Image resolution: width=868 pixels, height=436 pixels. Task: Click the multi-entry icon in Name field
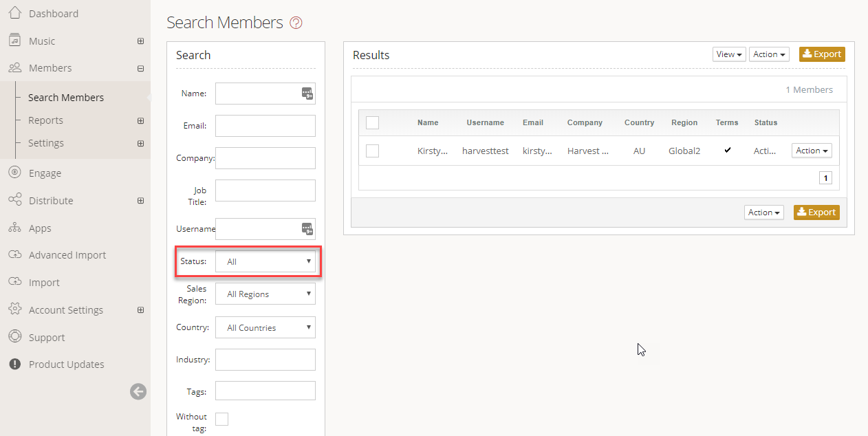pyautogui.click(x=307, y=94)
